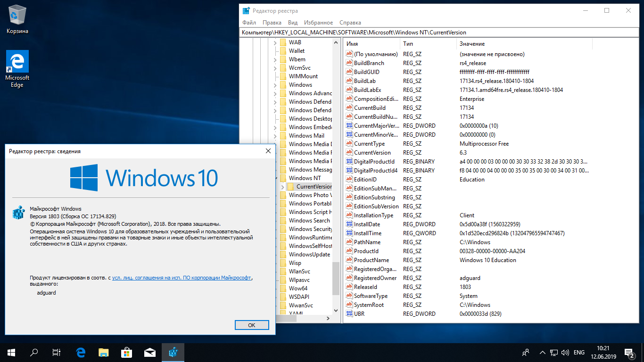Open the Recycle Bin desktop icon
Viewport: 644px width, 362px height.
coord(17,19)
